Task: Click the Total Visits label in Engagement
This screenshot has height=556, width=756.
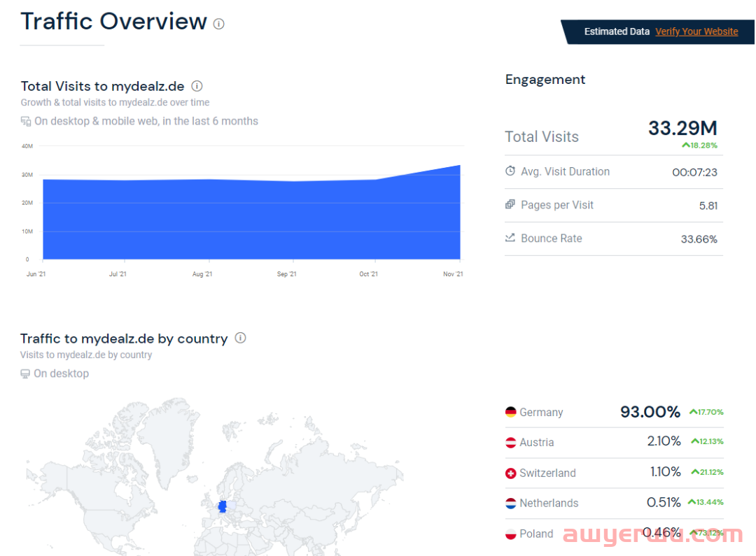Action: (541, 137)
